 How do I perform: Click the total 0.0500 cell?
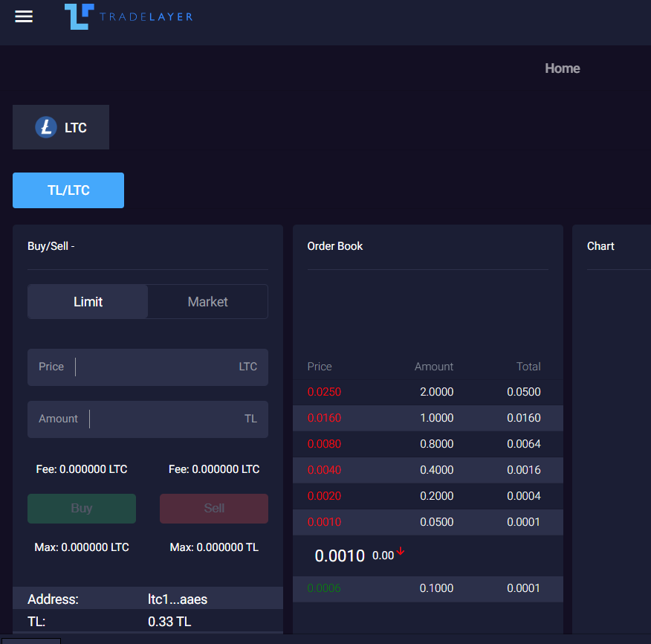tap(524, 392)
